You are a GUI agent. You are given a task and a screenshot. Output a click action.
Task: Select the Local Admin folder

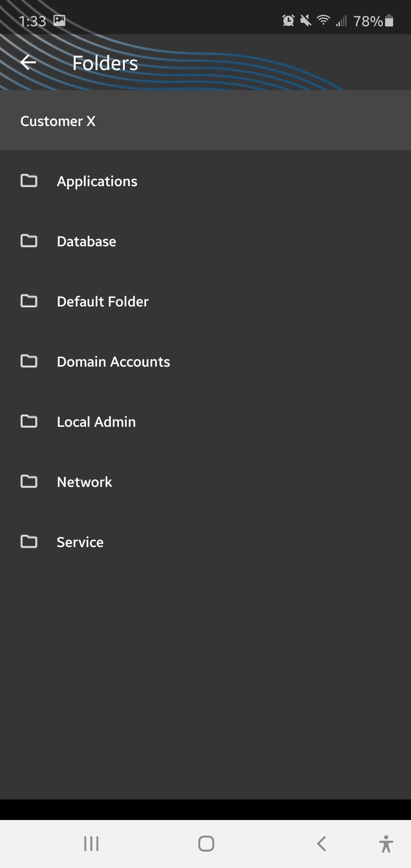coord(96,422)
